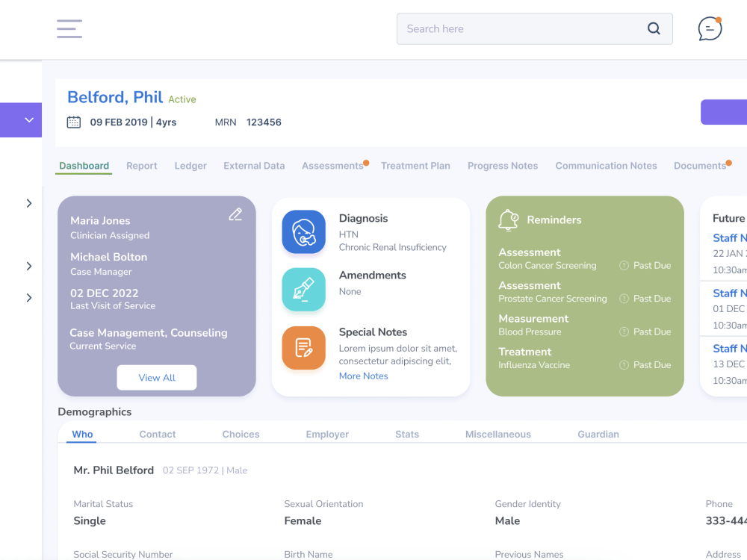Open the Special Notes document icon
Screen dimensions: 747x560
point(303,348)
